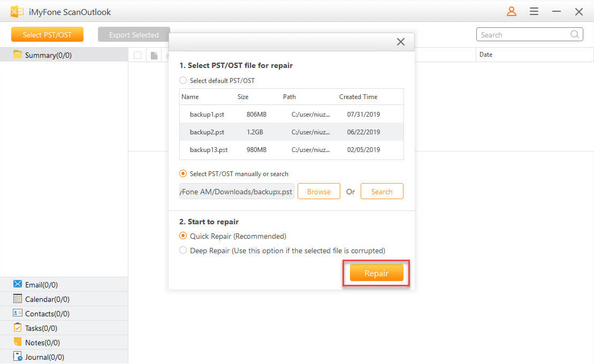Click the Browse button
The image size is (594, 364).
(x=318, y=192)
